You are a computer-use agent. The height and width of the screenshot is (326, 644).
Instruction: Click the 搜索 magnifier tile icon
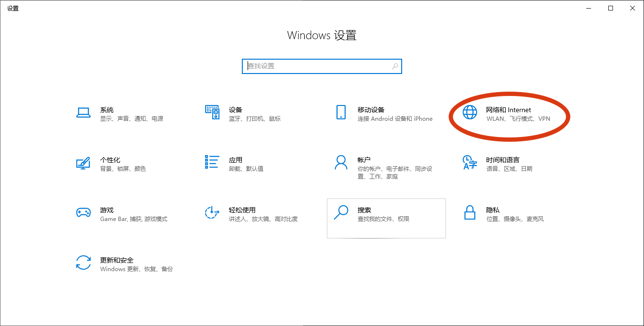[x=341, y=212]
